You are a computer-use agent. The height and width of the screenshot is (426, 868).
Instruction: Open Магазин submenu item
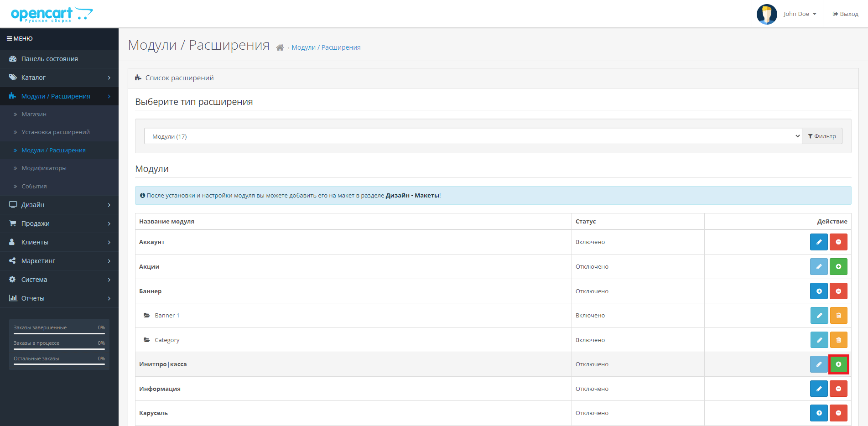59,114
